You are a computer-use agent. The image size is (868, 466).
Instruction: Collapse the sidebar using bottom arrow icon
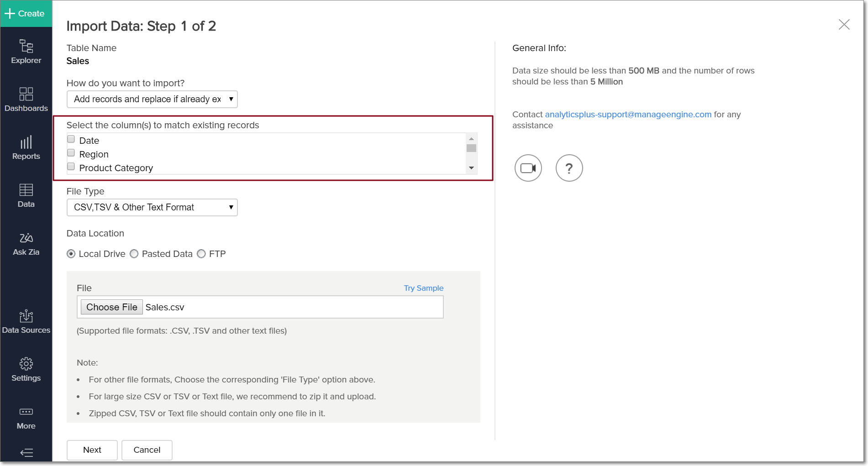26,452
